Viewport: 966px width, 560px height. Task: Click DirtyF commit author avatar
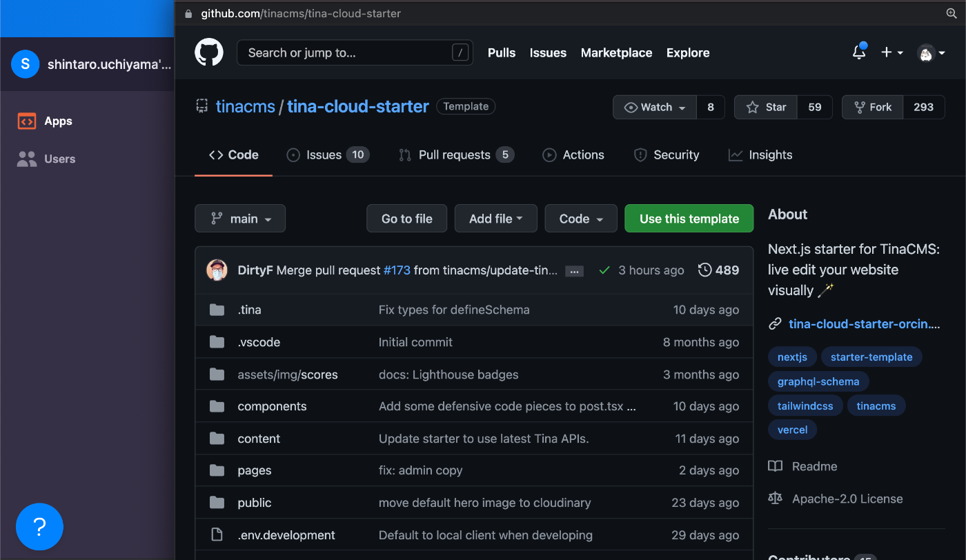coord(217,270)
